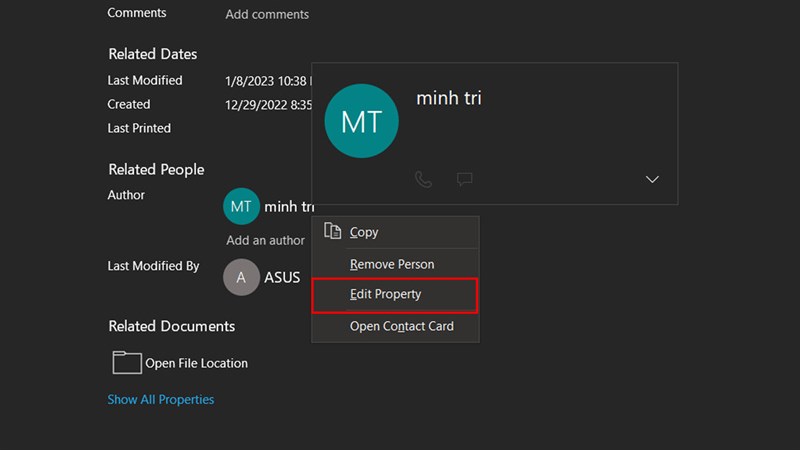Click the gray A avatar for ASUS

[x=241, y=277]
